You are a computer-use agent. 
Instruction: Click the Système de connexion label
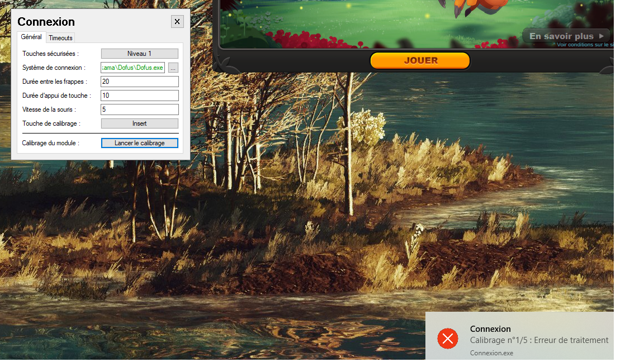[x=54, y=68]
